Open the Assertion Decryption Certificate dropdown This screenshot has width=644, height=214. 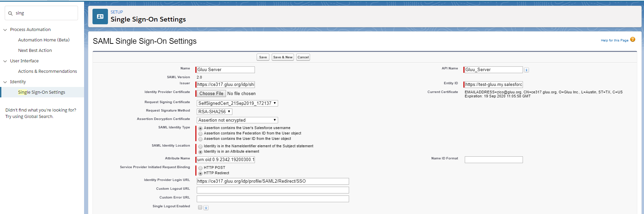[x=237, y=120]
